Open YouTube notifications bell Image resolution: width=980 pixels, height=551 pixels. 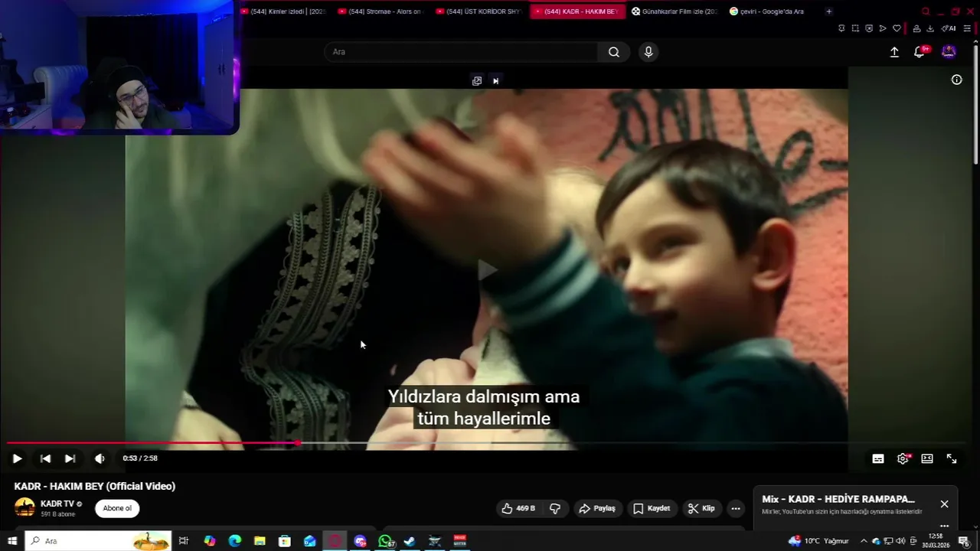920,52
